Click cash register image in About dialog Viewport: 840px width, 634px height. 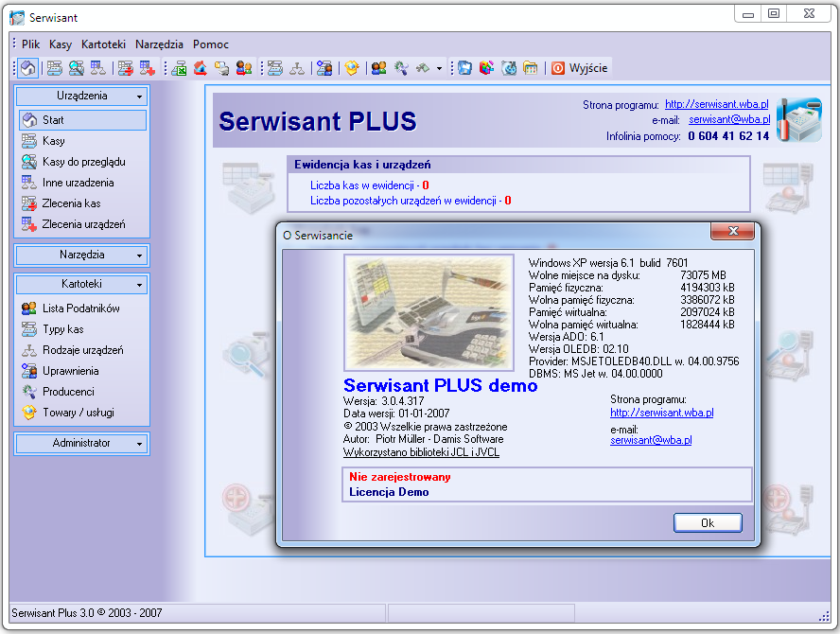click(429, 312)
